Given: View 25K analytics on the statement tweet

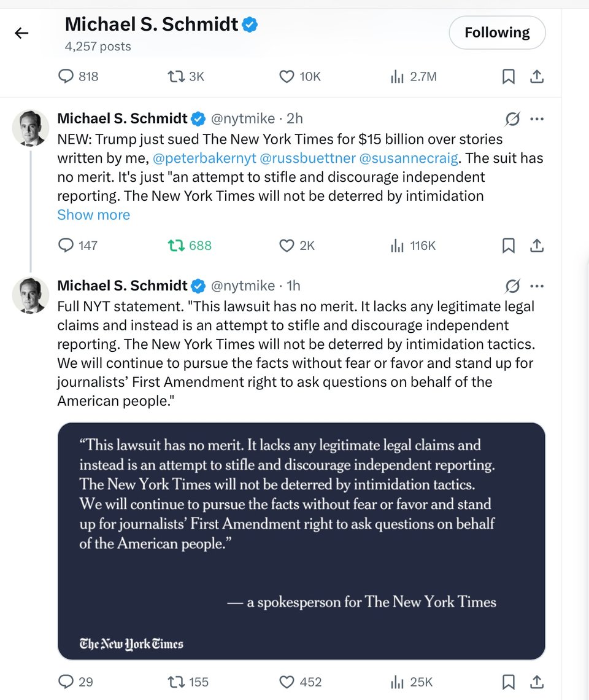Looking at the screenshot, I should click(x=397, y=682).
